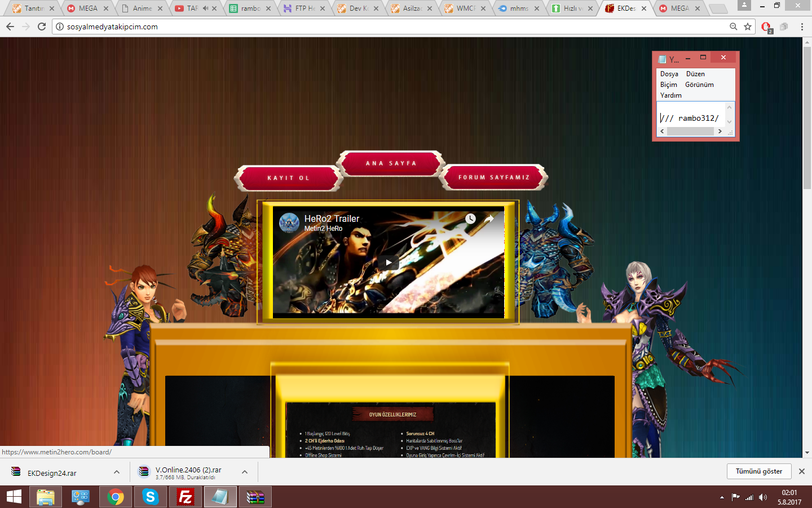The width and height of the screenshot is (812, 508).
Task: Open the Metin2 HeRo channel avatar
Action: 289,223
